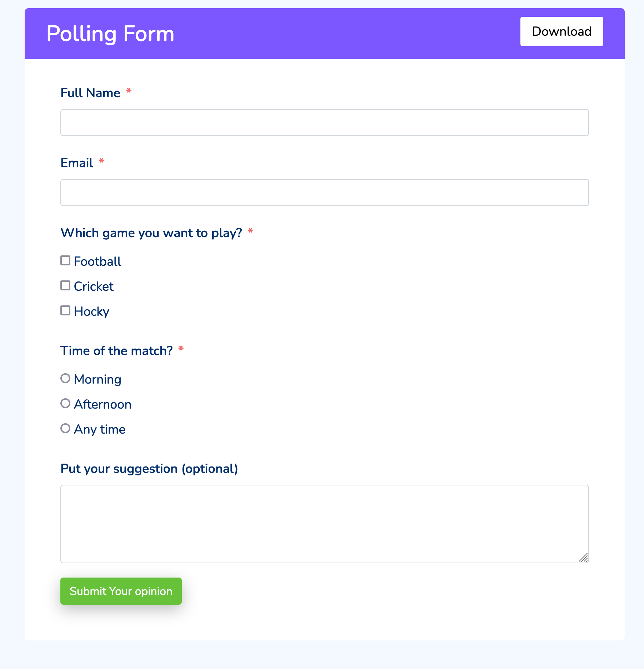
Task: Check the Cricket checkbox
Action: pyautogui.click(x=65, y=285)
